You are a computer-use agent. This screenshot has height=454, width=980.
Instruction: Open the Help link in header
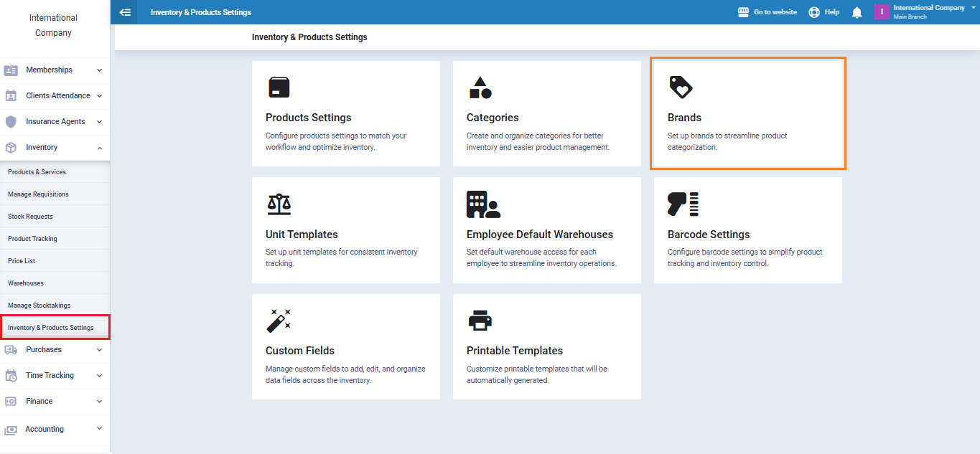[x=824, y=12]
